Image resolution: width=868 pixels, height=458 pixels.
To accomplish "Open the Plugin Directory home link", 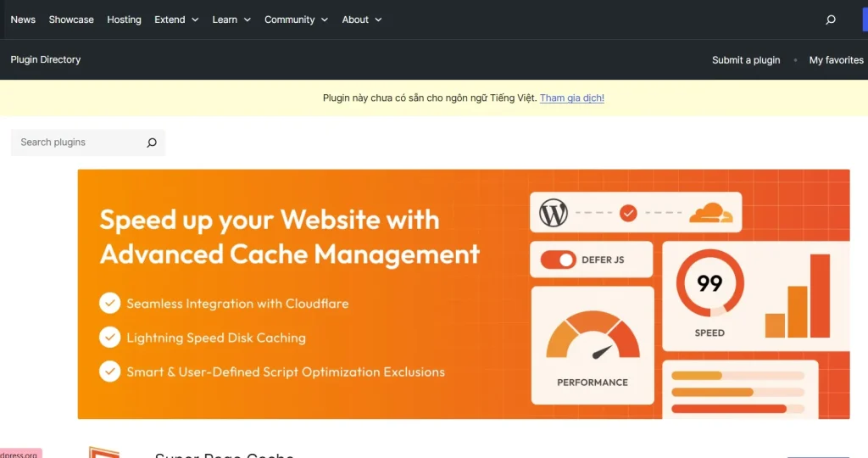I will pyautogui.click(x=46, y=59).
